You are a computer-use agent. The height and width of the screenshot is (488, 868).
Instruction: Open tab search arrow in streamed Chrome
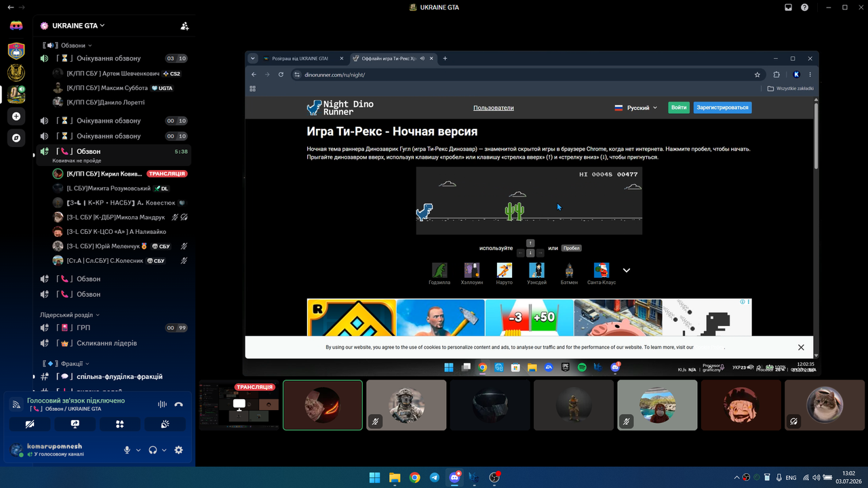pyautogui.click(x=253, y=58)
